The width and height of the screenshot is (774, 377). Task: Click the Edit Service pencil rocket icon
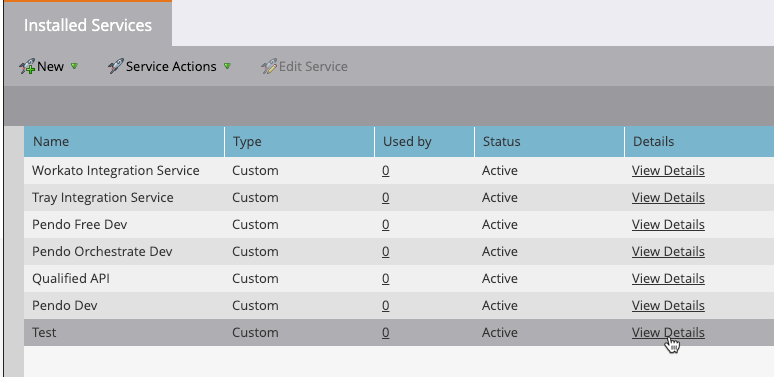pyautogui.click(x=269, y=66)
